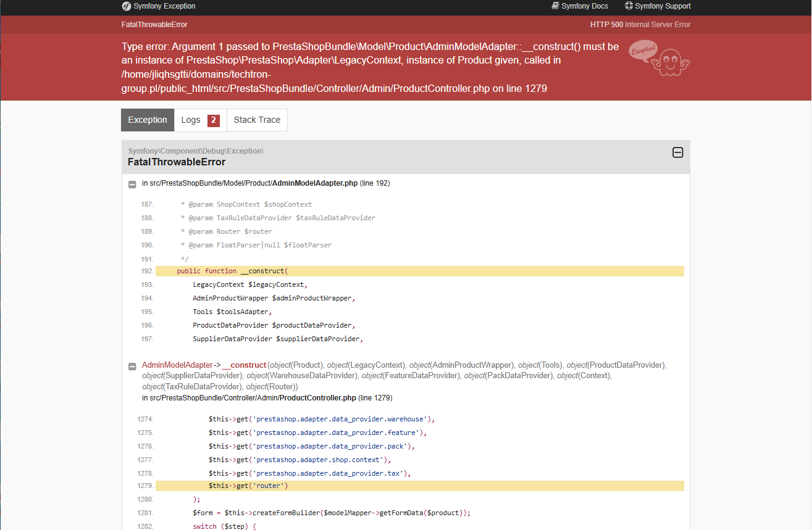Click the Type error message text
812x530 pixels.
pyautogui.click(x=370, y=67)
